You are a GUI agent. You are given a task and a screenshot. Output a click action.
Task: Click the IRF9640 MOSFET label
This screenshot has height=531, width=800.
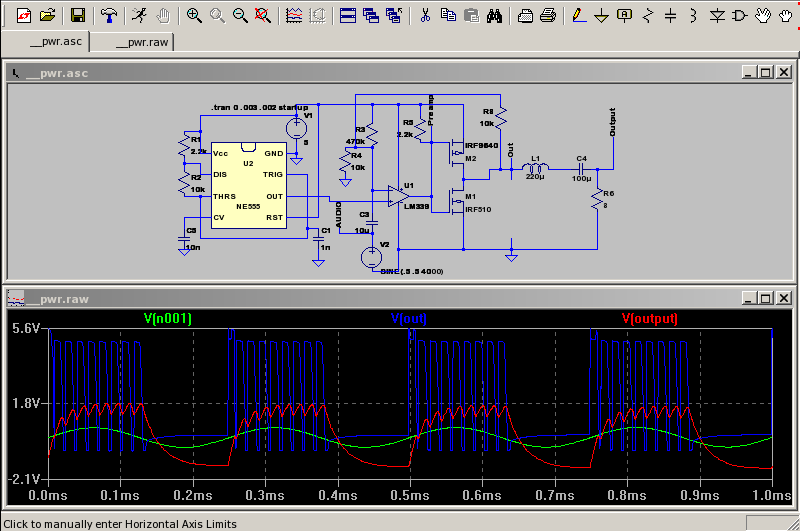[x=482, y=145]
